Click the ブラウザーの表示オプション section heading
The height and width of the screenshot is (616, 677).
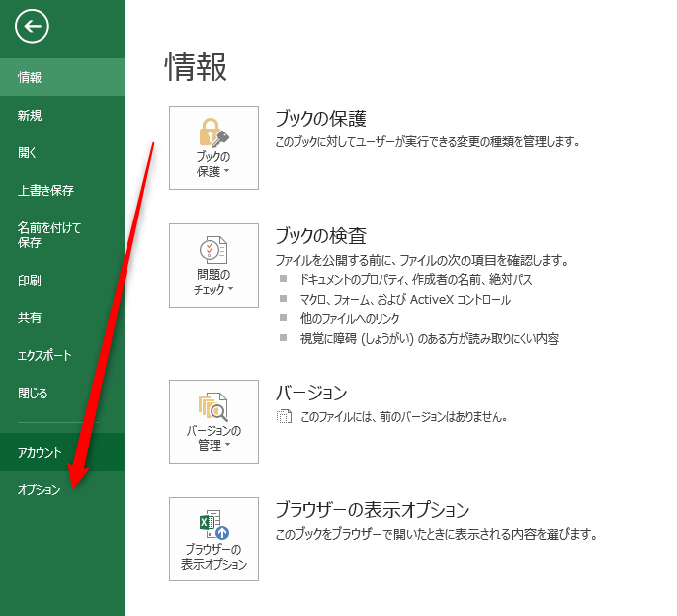click(373, 510)
